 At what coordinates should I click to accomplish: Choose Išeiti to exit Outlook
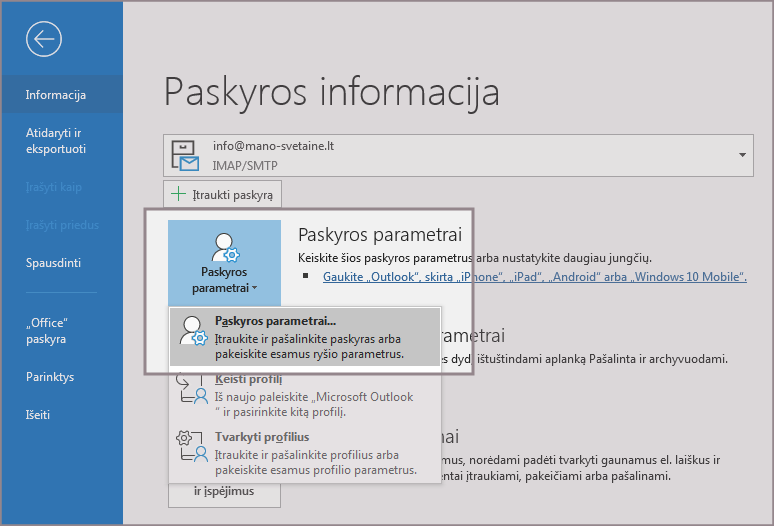(x=38, y=414)
